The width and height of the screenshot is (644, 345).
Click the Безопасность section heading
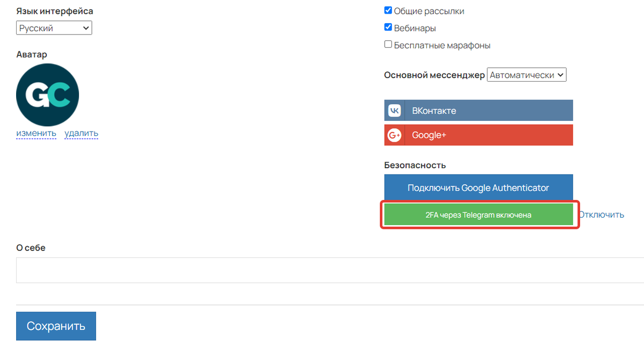(415, 165)
